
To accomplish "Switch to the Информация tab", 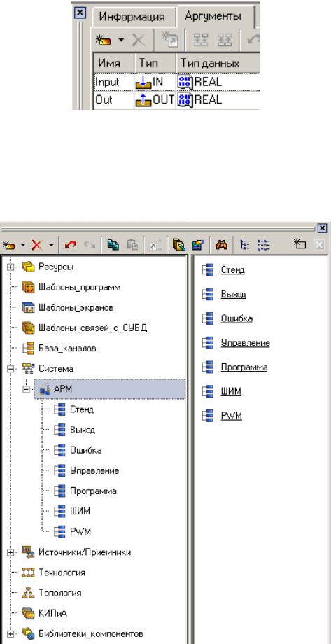I will (132, 17).
